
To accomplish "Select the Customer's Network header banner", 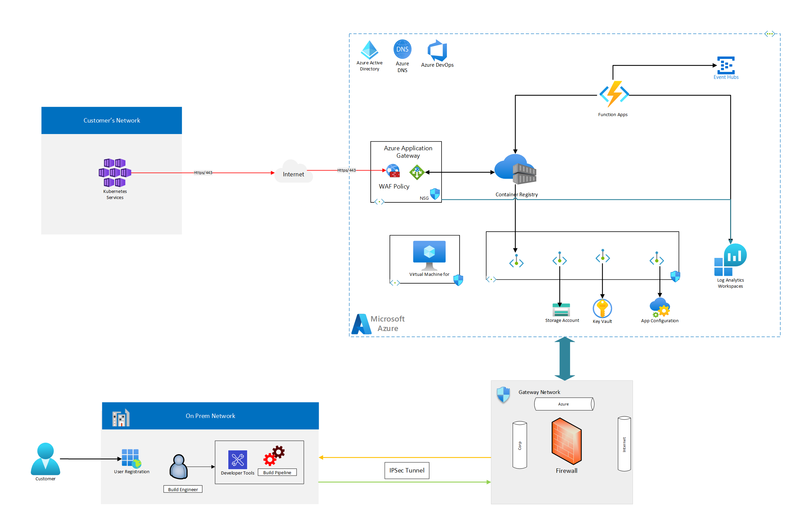I will pyautogui.click(x=112, y=120).
